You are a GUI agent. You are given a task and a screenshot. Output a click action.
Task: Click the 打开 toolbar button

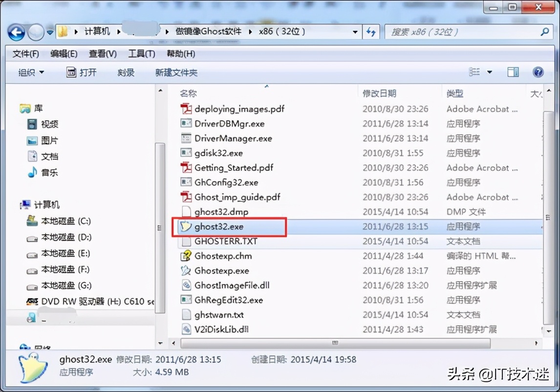[82, 72]
